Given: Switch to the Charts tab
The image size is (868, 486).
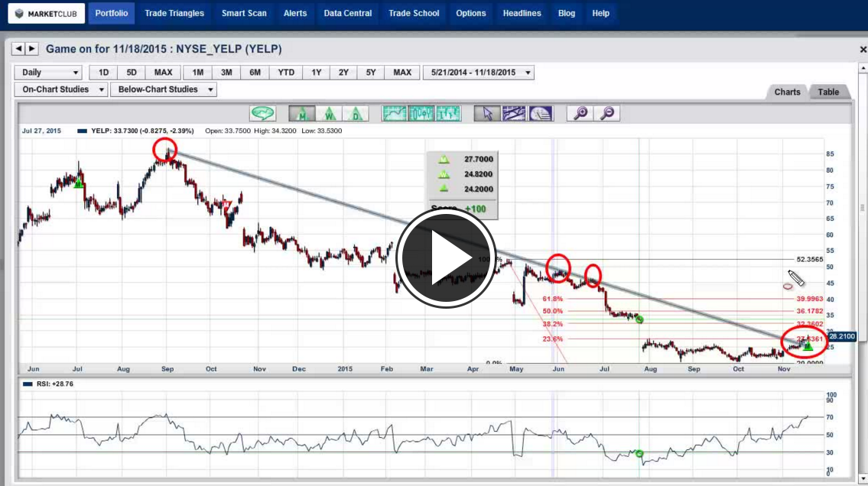Looking at the screenshot, I should pyautogui.click(x=787, y=92).
